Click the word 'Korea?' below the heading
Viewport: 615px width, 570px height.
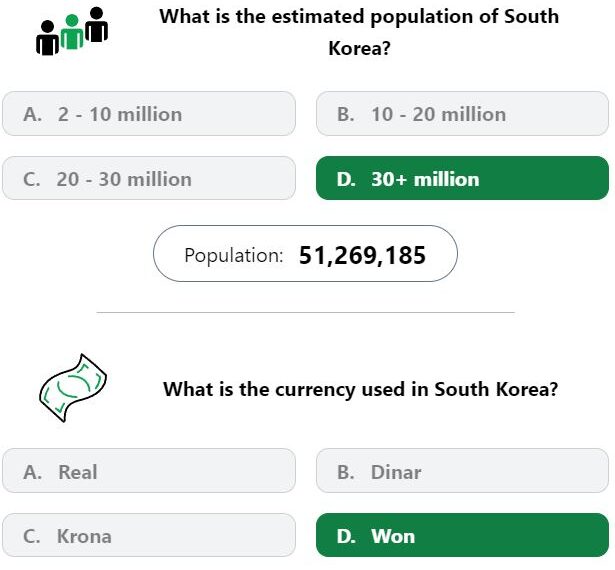359,48
